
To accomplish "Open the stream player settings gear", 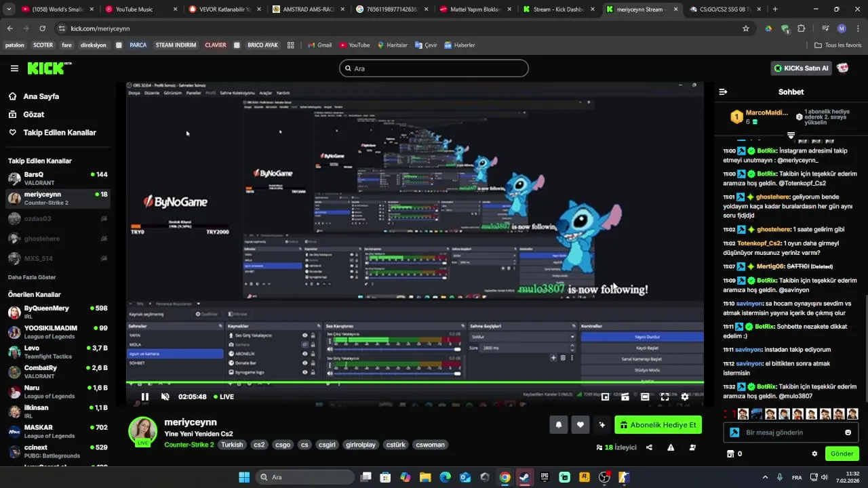I will click(x=685, y=396).
